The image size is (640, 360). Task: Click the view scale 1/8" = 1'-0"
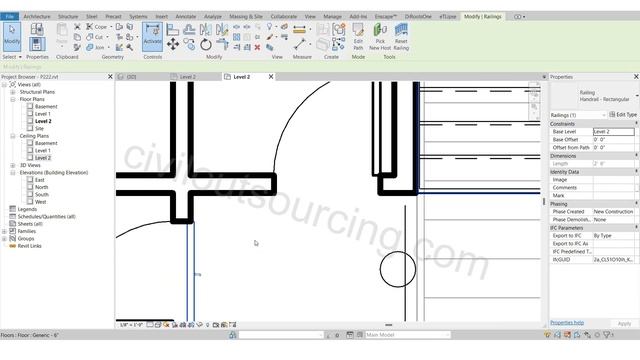131,325
